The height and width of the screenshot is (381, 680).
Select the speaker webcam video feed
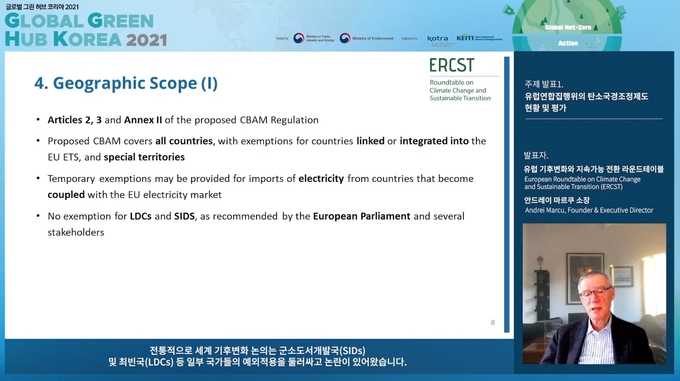(x=594, y=293)
